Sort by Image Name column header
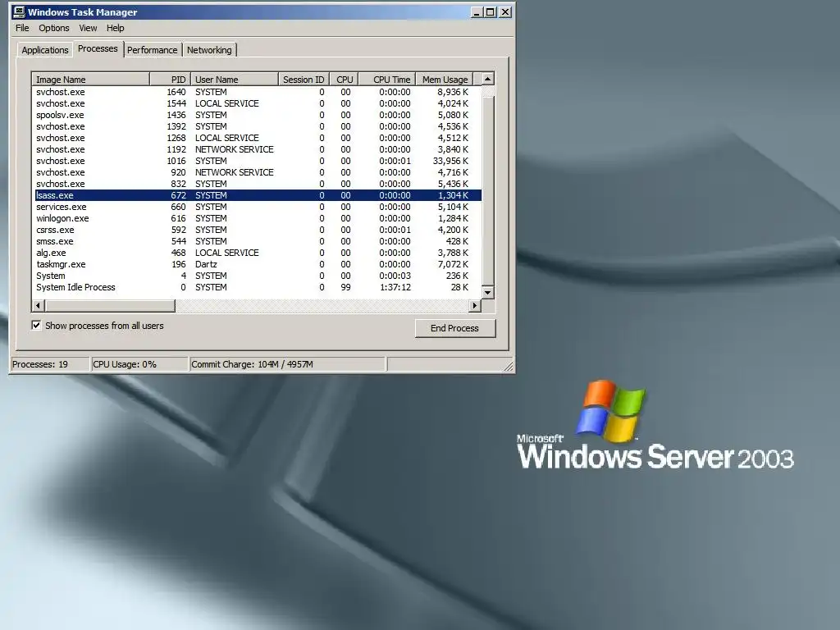This screenshot has width=840, height=630. pyautogui.click(x=90, y=80)
